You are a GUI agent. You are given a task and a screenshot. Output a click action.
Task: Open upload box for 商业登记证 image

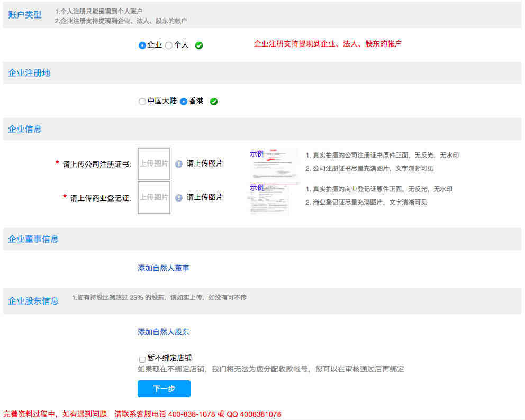[154, 198]
